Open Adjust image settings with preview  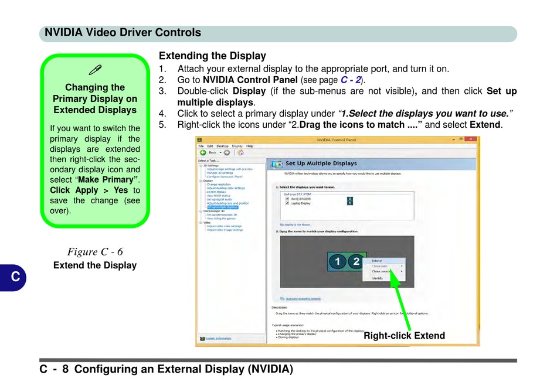(229, 169)
